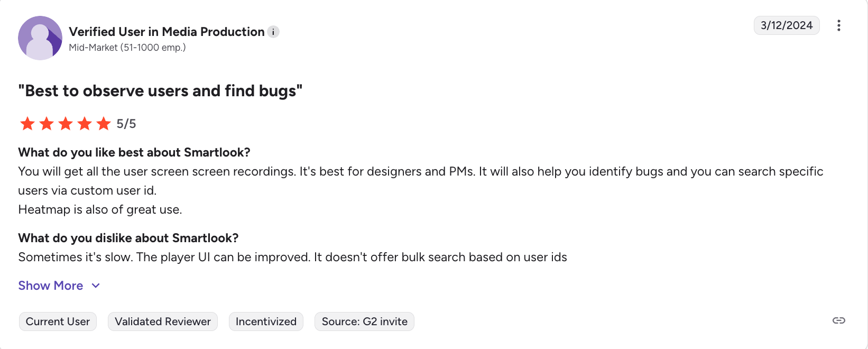Click the fourth rating star
This screenshot has width=868, height=349.
point(85,124)
